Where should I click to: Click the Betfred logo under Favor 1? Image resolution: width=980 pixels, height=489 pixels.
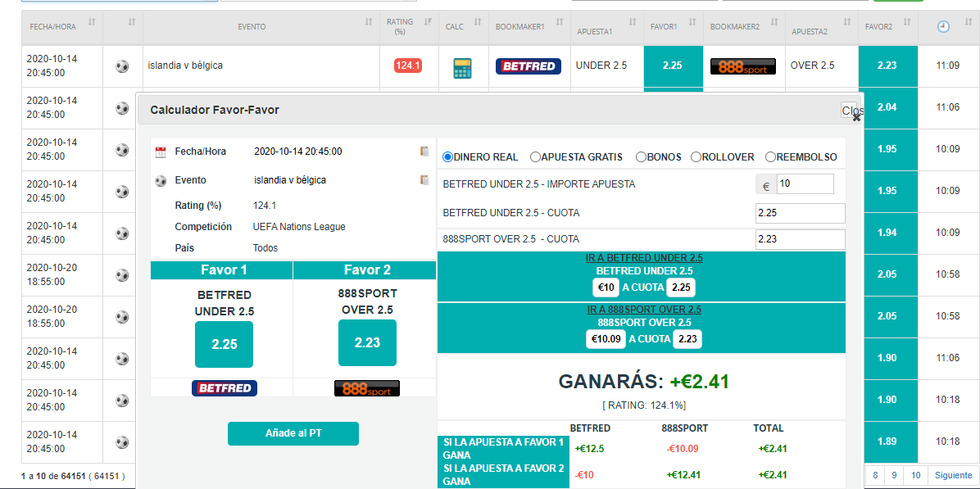225,387
